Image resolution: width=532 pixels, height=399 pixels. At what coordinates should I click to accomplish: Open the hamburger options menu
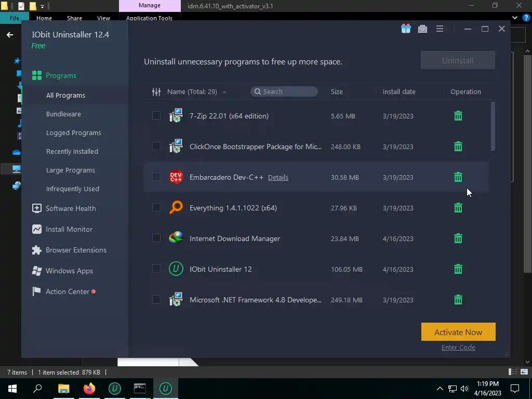[440, 29]
